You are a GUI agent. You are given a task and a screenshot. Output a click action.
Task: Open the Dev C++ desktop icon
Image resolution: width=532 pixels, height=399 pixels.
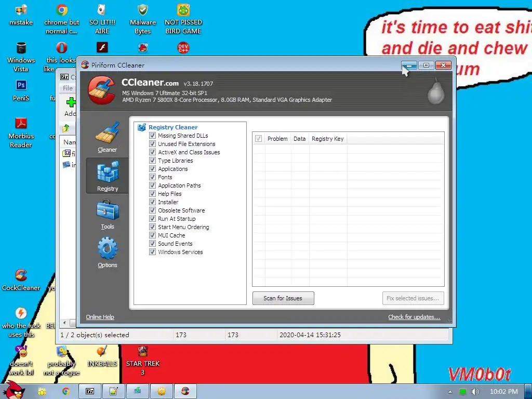[x=183, y=47]
